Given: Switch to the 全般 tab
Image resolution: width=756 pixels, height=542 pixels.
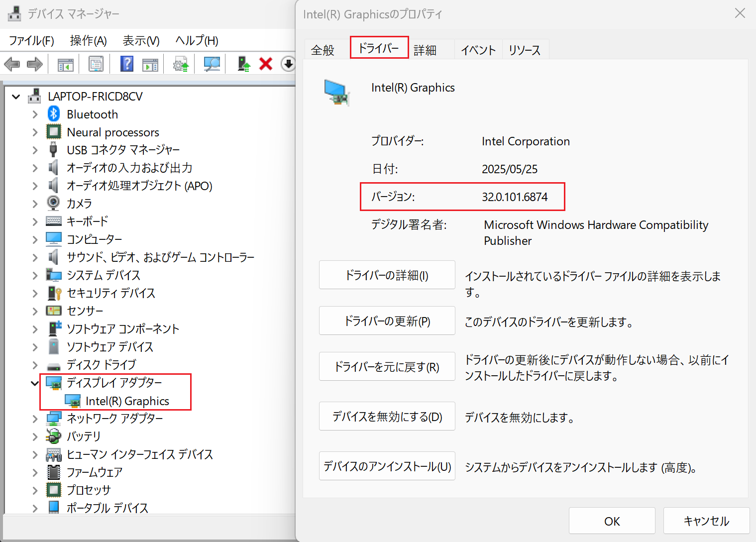Looking at the screenshot, I should 323,50.
